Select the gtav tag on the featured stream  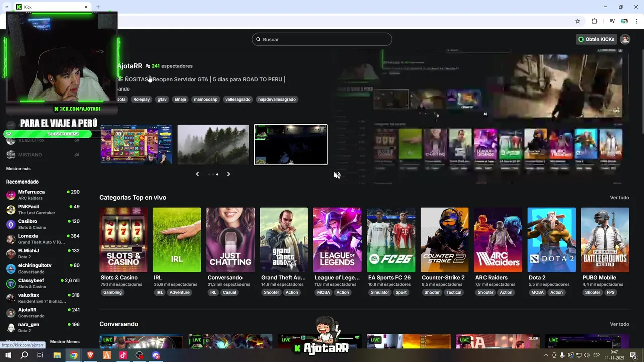pos(162,99)
